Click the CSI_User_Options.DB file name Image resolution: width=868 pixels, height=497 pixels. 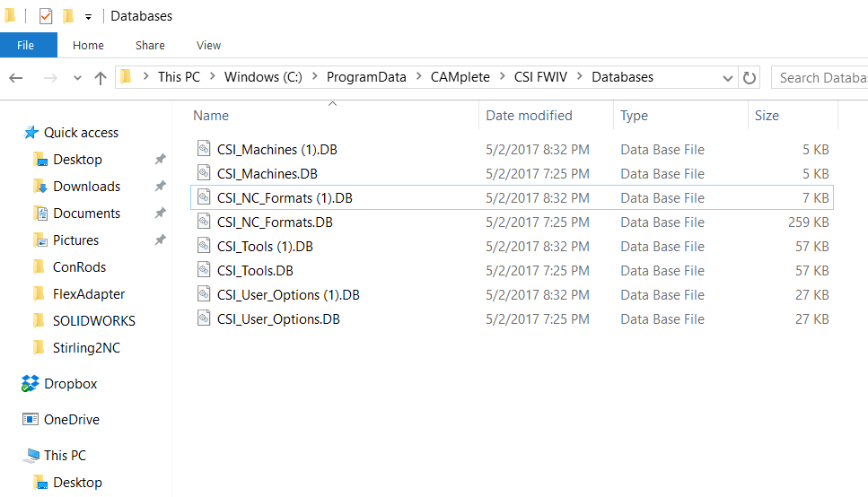[278, 320]
